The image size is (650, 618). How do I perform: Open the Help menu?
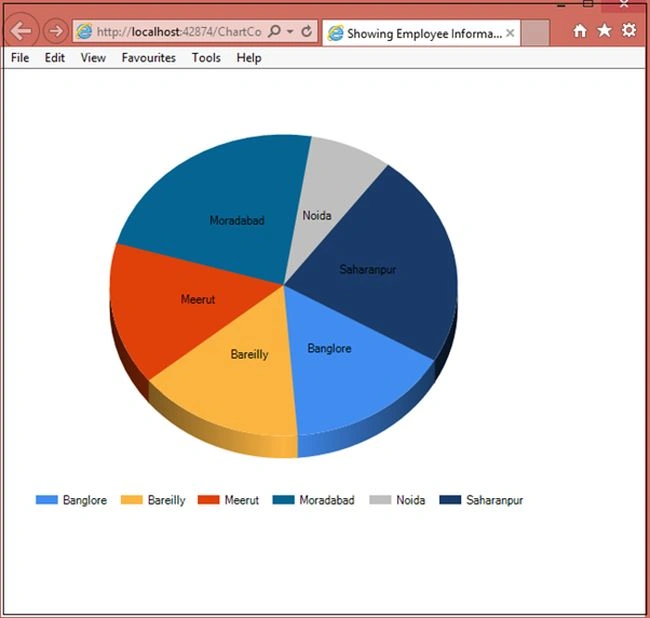(249, 58)
